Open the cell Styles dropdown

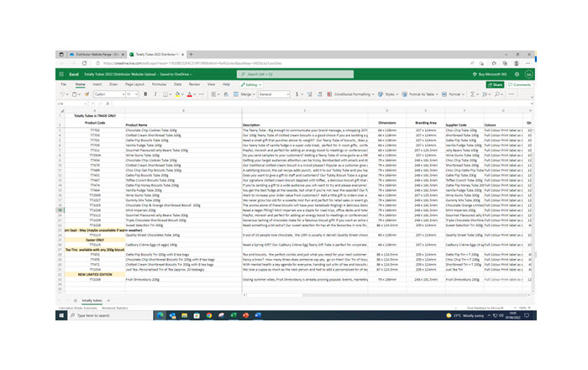(388, 94)
